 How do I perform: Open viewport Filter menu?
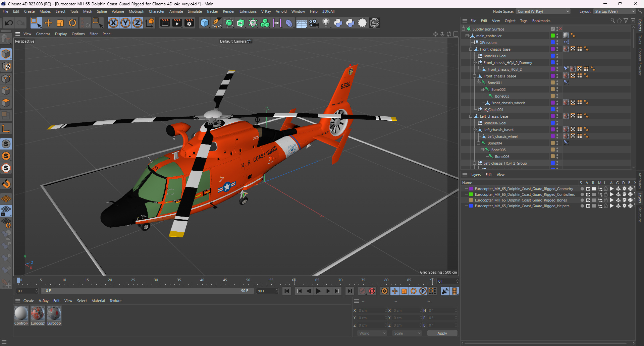pyautogui.click(x=94, y=34)
